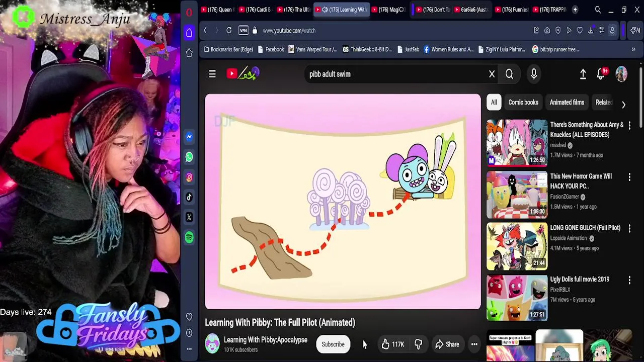The image size is (644, 362).
Task: Select the All filter chip
Action: 494,103
